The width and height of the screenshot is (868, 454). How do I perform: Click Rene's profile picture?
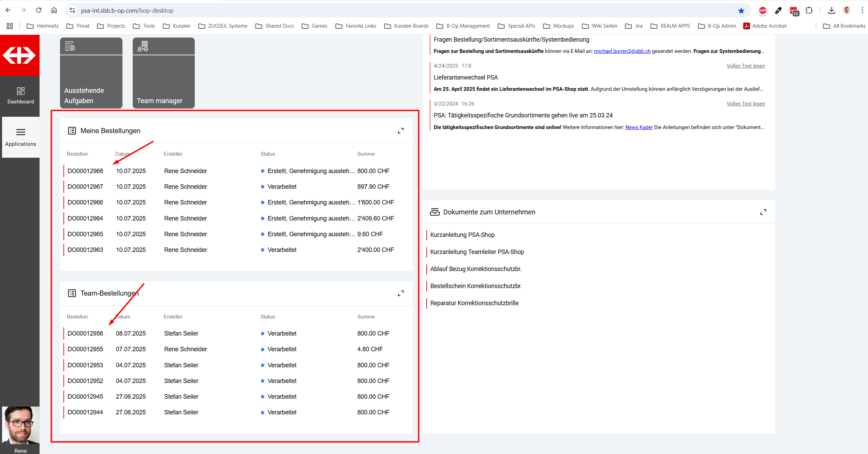[20, 425]
